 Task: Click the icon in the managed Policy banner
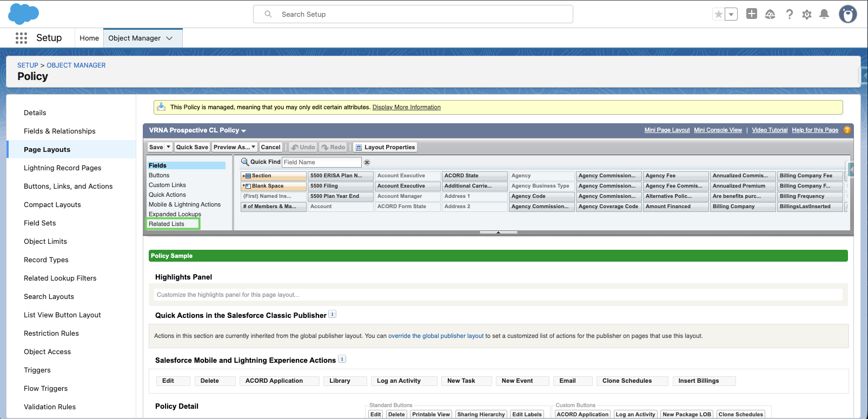click(x=161, y=107)
